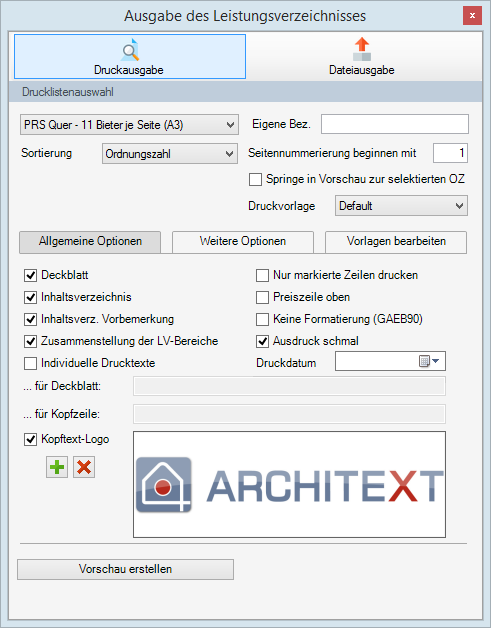Click the für Kopfzeile text field
This screenshot has height=628, width=491.
click(289, 414)
